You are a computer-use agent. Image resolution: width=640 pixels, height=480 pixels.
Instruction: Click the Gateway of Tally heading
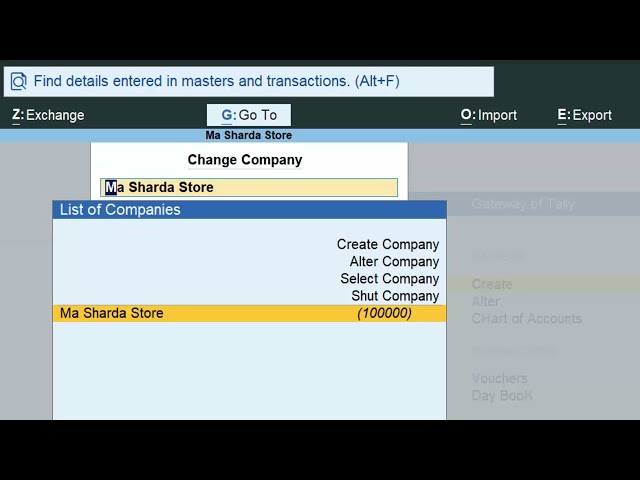[523, 204]
